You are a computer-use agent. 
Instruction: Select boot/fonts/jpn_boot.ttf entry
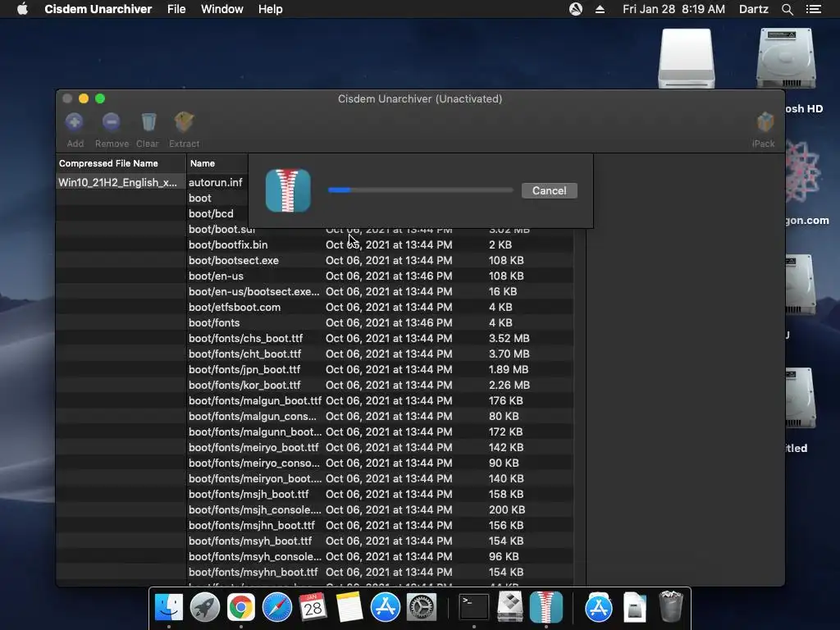[x=381, y=369]
